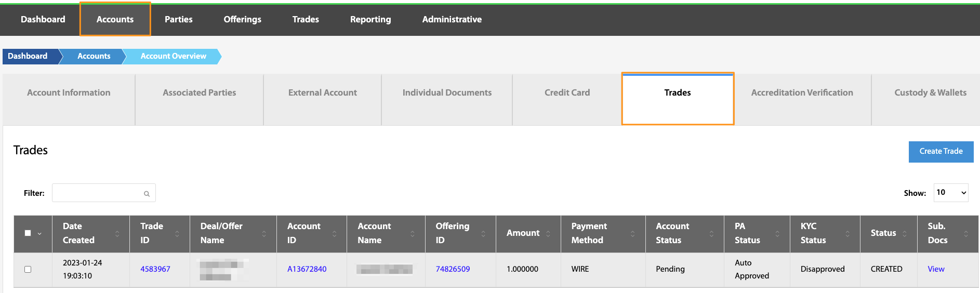
Task: Switch to the External Account tab
Action: pyautogui.click(x=323, y=100)
